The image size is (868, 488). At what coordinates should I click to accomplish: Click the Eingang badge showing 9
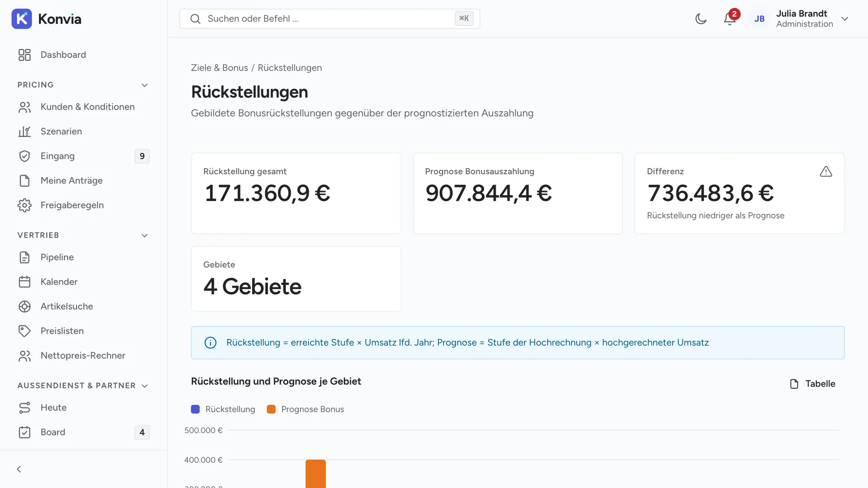(x=142, y=156)
